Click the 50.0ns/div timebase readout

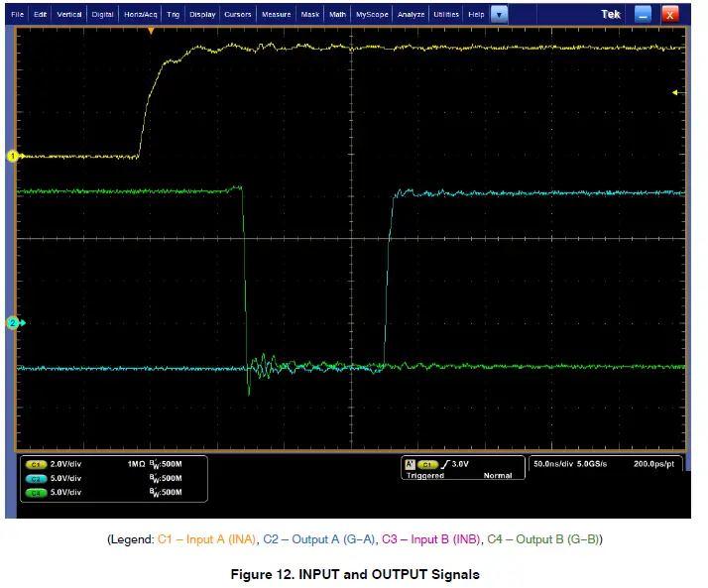click(x=555, y=463)
